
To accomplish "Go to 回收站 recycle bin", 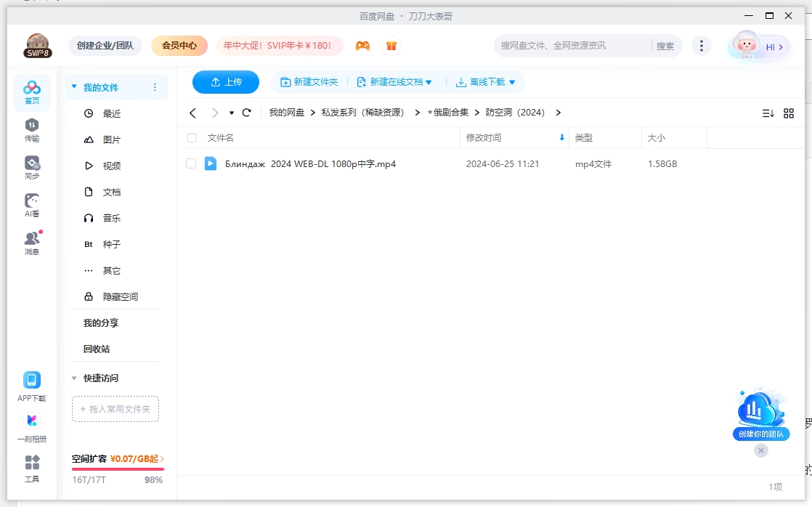I will [97, 349].
